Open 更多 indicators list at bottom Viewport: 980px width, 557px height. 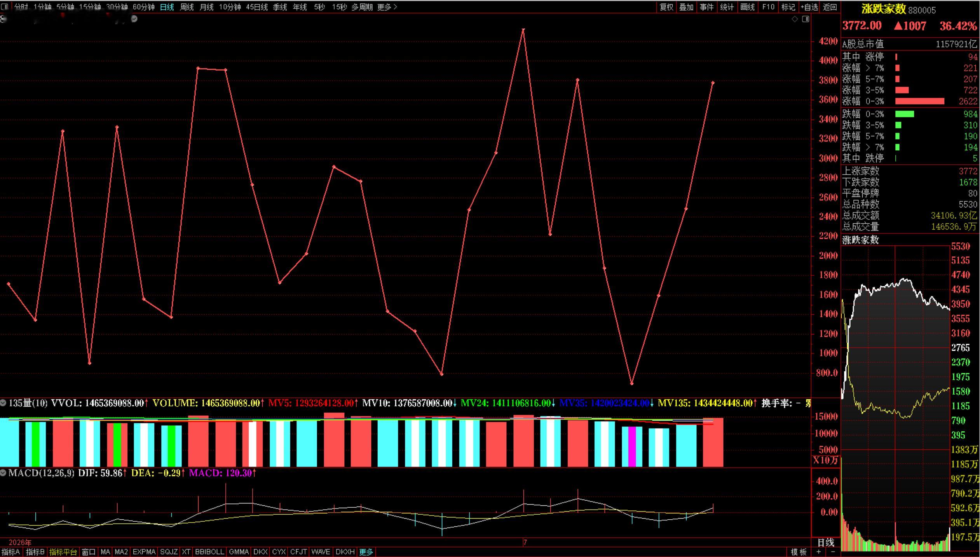point(366,552)
